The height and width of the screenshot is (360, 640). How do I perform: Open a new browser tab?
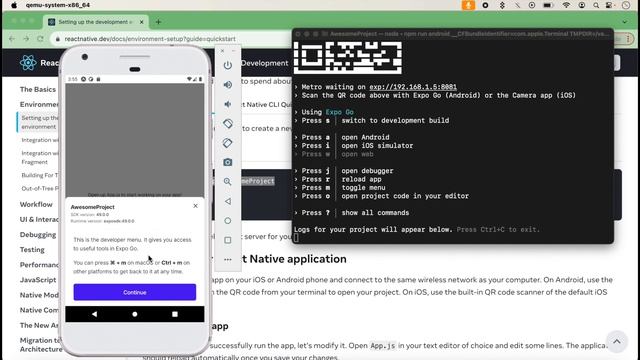point(158,22)
